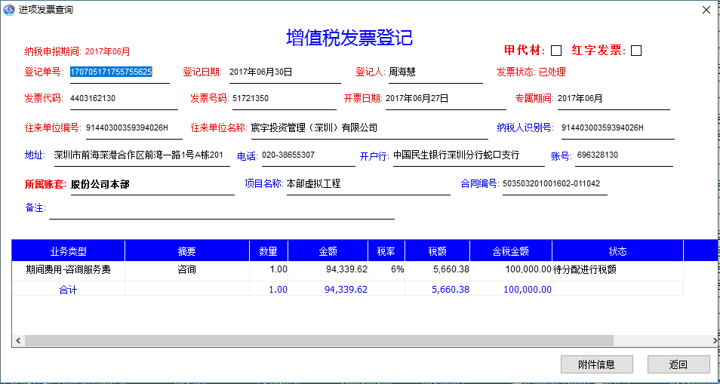The image size is (720, 384).
Task: Select the 期间费用-咨询服务费 cell
Action: click(68, 270)
